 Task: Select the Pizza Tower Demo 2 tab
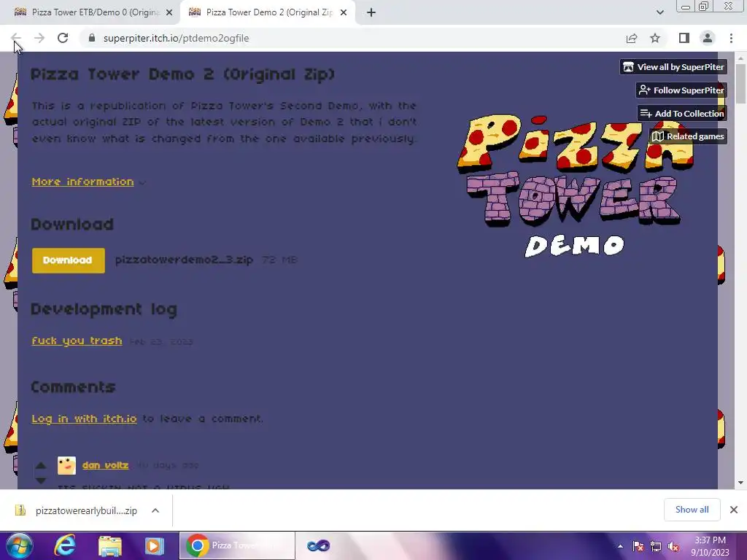268,12
